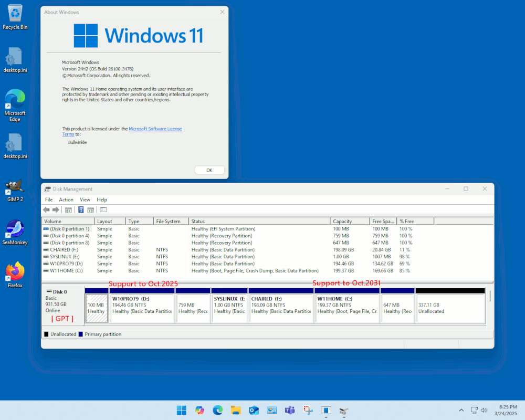Select the 100 MB hatched EFI partition block
This screenshot has width=525, height=420.
(x=97, y=306)
